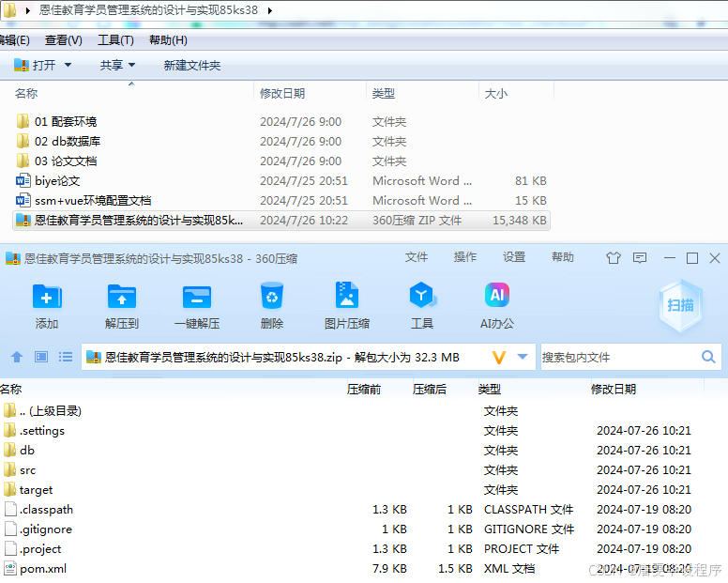The image size is (728, 583).
Task: Click the 一键解压 one-click extract icon
Action: pos(197,297)
